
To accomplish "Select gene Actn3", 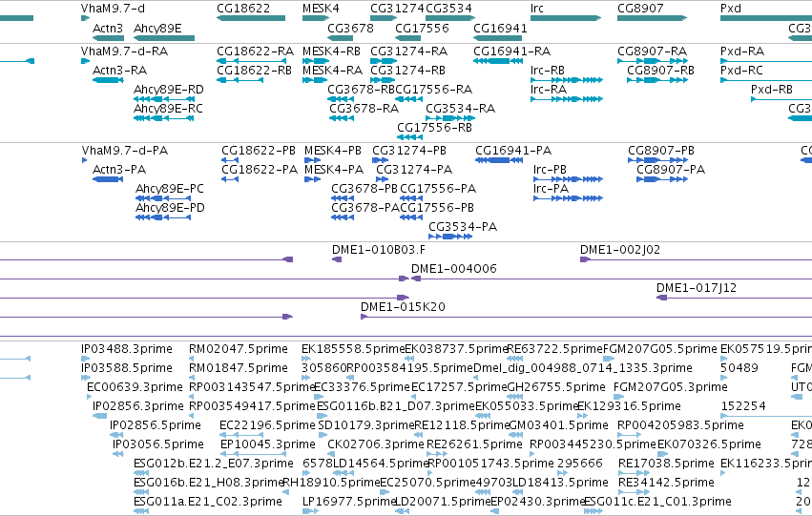I will pyautogui.click(x=108, y=38).
